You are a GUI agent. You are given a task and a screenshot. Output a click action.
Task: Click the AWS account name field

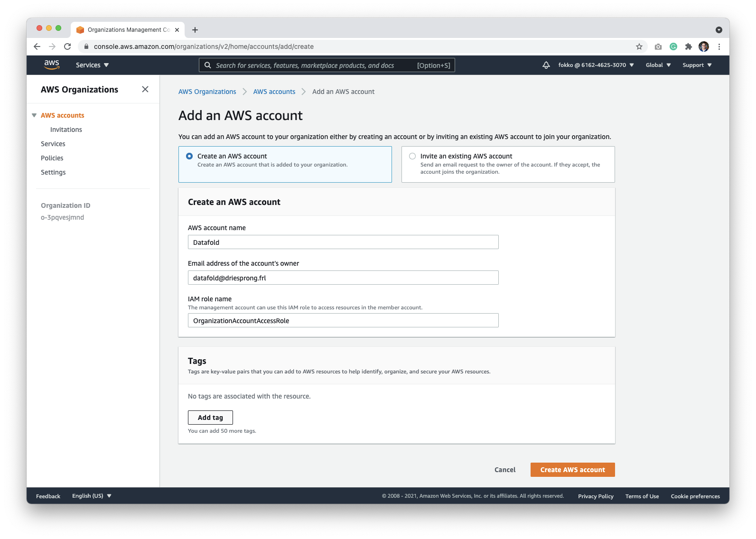[343, 242]
